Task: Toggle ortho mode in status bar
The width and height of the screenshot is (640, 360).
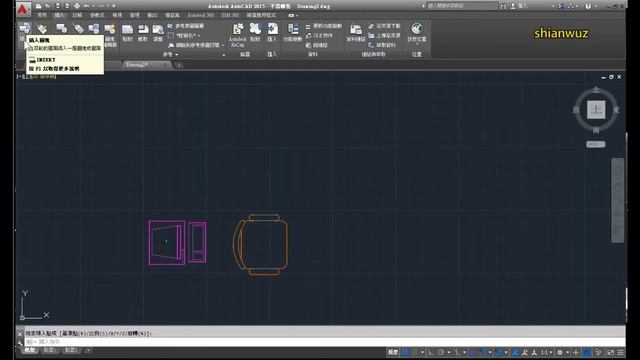Action: click(431, 352)
